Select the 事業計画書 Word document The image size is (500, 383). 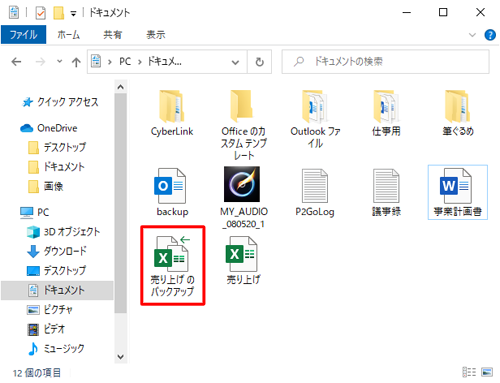click(458, 192)
